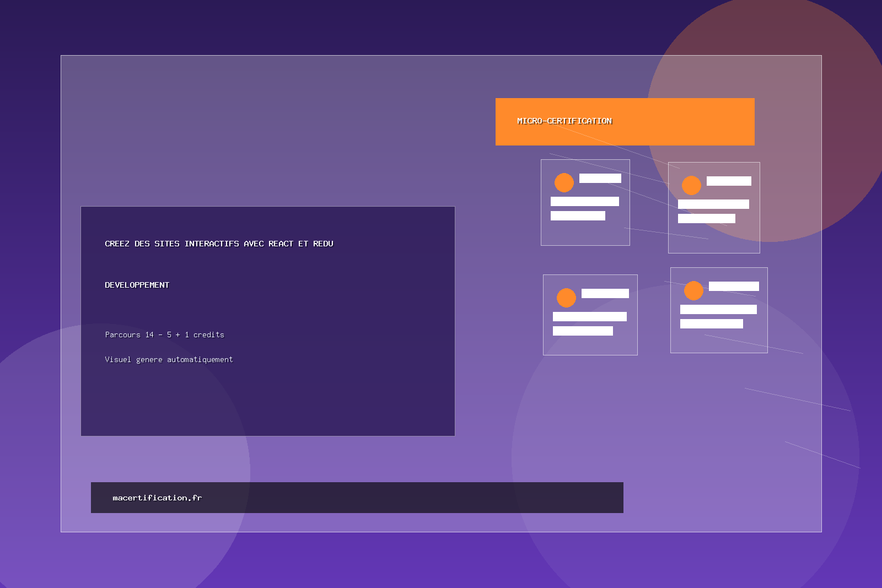
Task: Open macertification.fr link in footer
Action: tap(157, 498)
